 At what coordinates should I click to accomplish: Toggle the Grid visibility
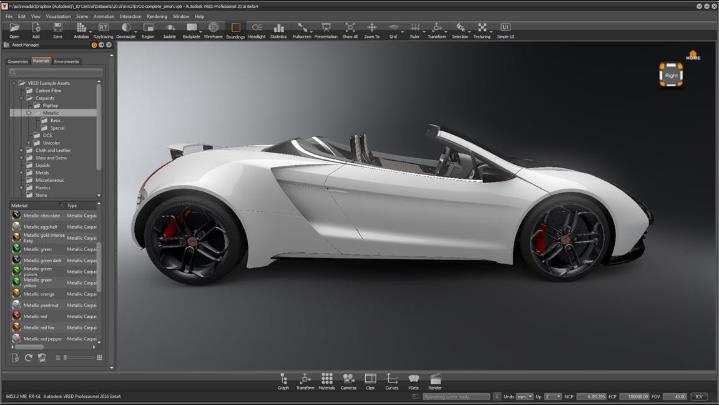394,30
